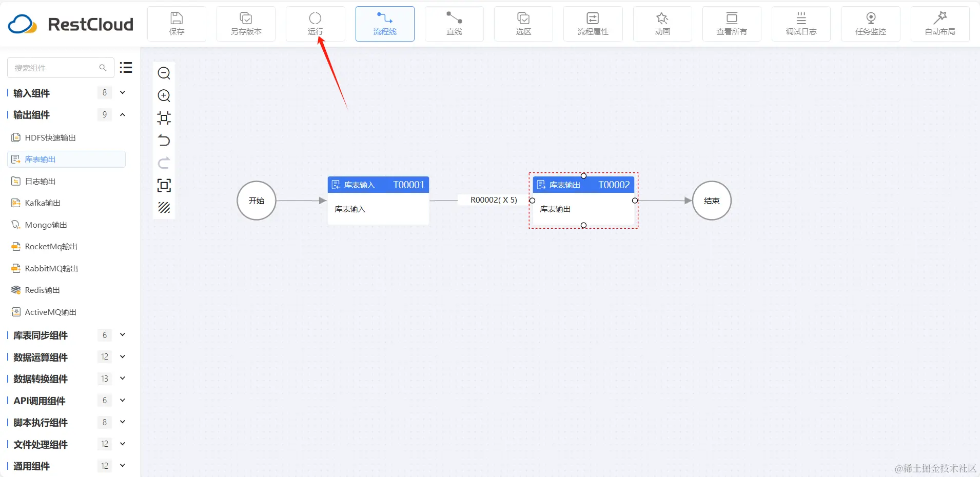The height and width of the screenshot is (477, 980).
Task: Apply 自动布局 auto layout
Action: (x=940, y=24)
